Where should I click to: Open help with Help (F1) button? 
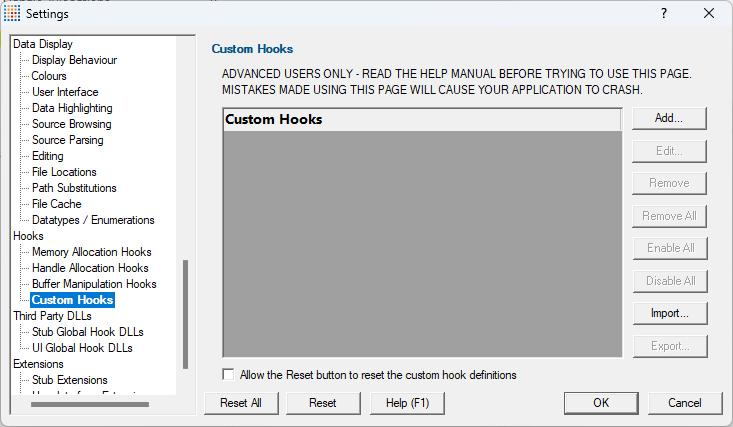tap(407, 403)
